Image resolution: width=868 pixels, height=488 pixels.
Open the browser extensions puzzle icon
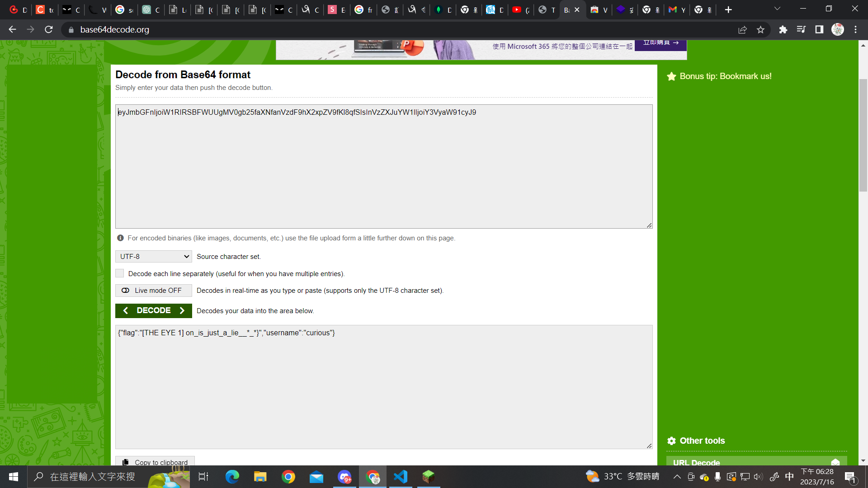pos(783,30)
